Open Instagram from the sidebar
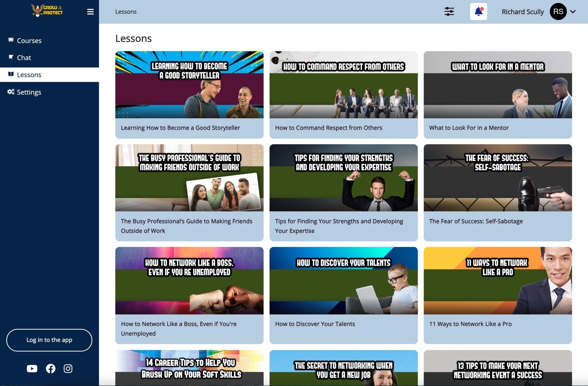588x386 pixels. (68, 369)
